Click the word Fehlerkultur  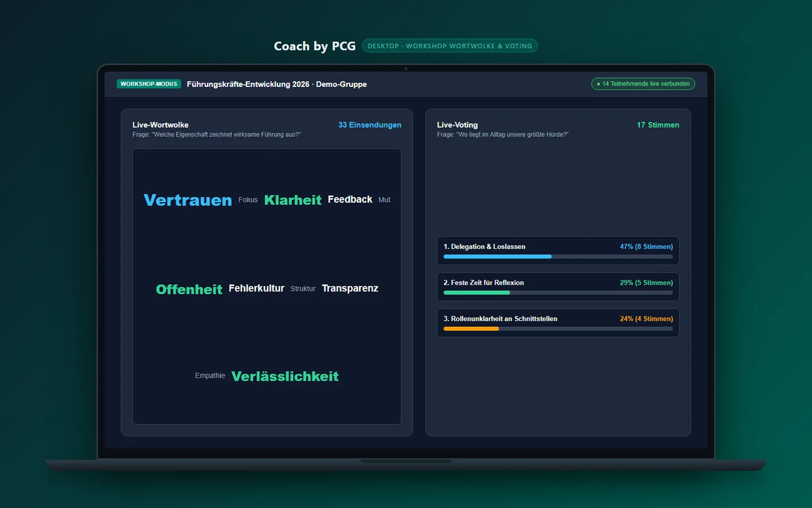257,288
